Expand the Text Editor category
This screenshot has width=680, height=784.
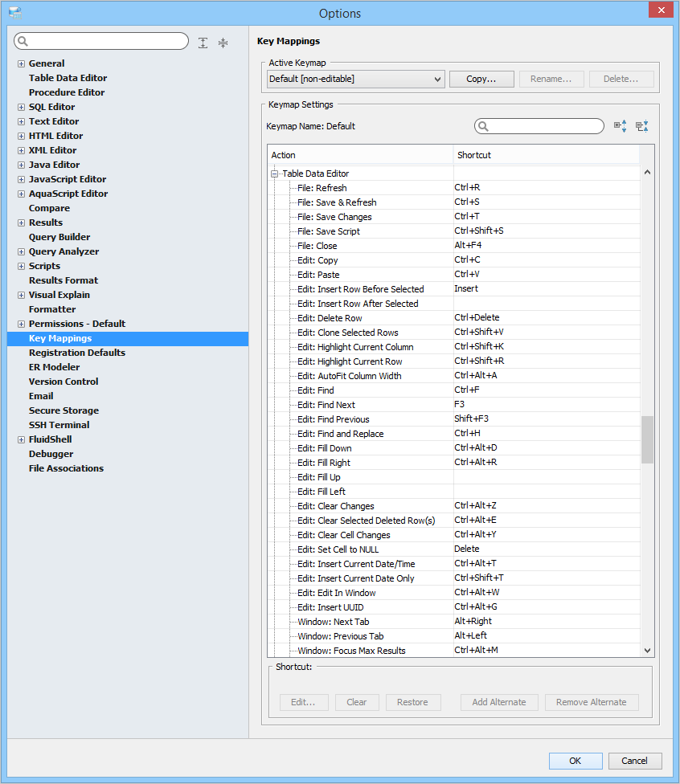click(x=21, y=121)
